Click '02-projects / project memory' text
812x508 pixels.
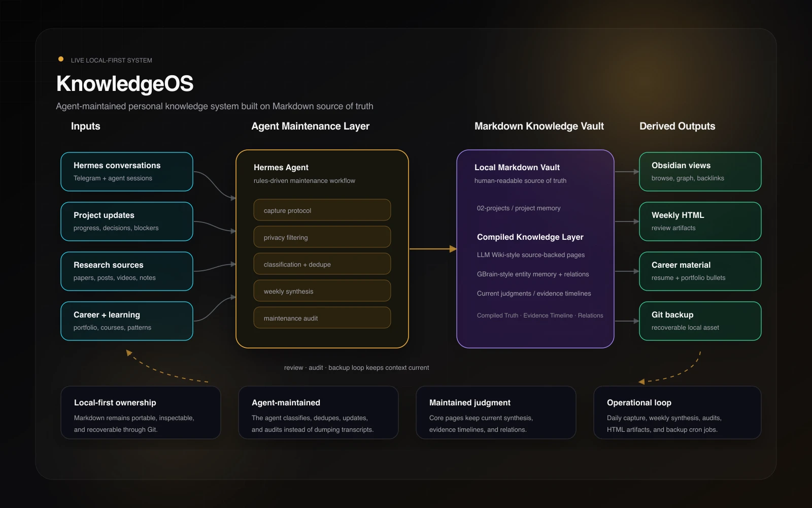click(x=519, y=208)
